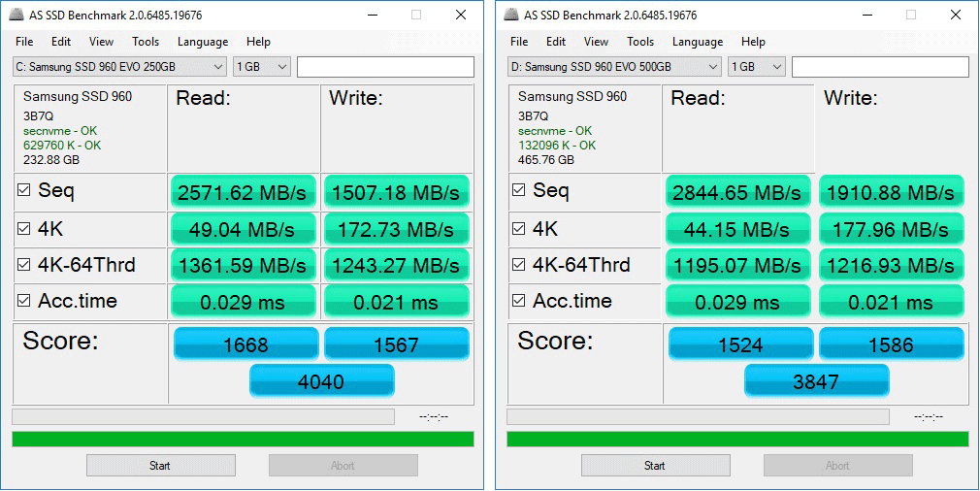
Task: Click Abort button in left window
Action: (x=343, y=466)
